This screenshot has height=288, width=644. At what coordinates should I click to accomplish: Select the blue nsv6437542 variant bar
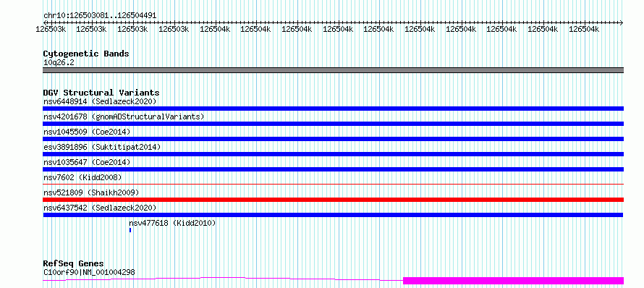point(333,215)
